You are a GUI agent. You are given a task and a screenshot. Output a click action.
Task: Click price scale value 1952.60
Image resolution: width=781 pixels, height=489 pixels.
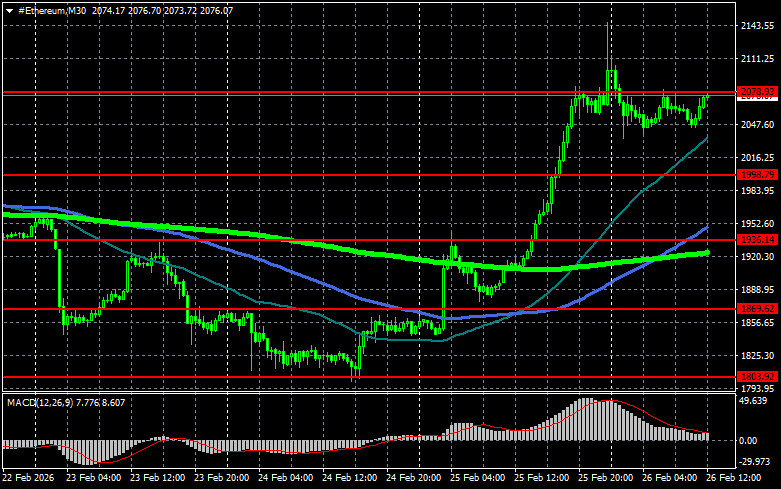tap(757, 224)
